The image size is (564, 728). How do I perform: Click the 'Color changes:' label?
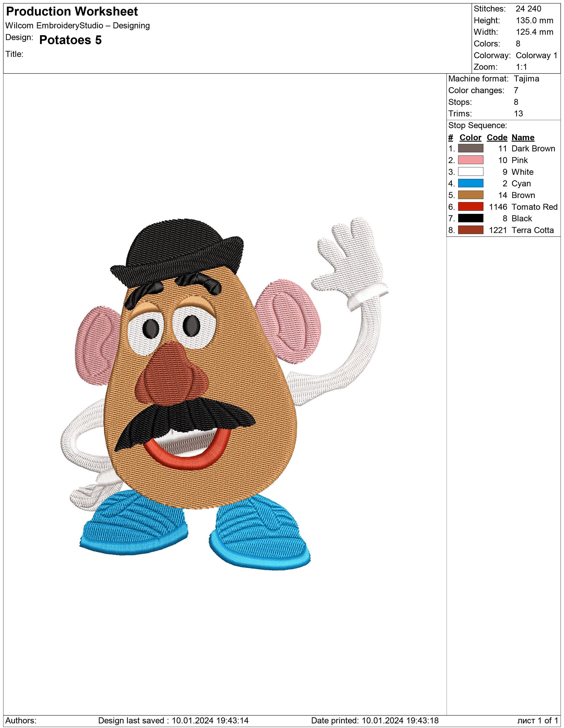coord(476,90)
